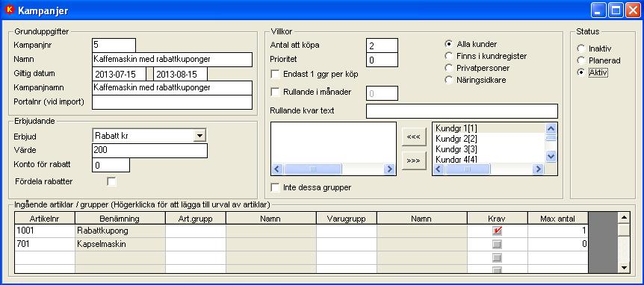Click the Max antal cell in Kapselmaskin row
Image resolution: width=644 pixels, height=285 pixels.
[558, 245]
